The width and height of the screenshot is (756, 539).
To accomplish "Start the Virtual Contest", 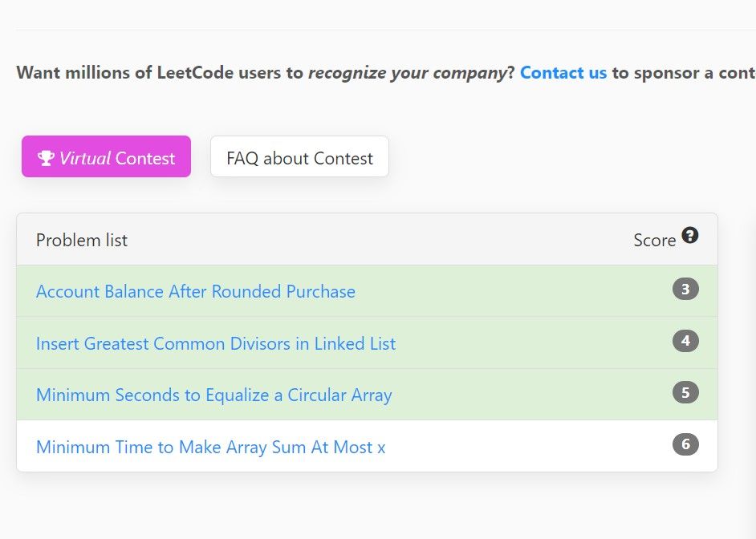I will pyautogui.click(x=106, y=156).
